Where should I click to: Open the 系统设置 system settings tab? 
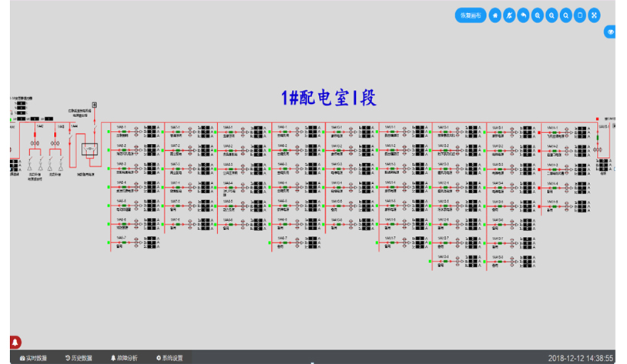coord(169,358)
